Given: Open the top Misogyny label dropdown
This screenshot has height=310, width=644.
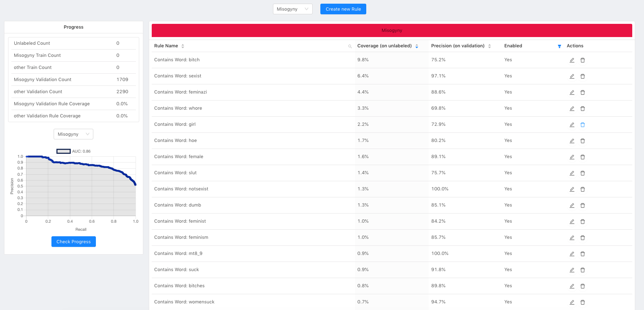Looking at the screenshot, I should pyautogui.click(x=293, y=9).
